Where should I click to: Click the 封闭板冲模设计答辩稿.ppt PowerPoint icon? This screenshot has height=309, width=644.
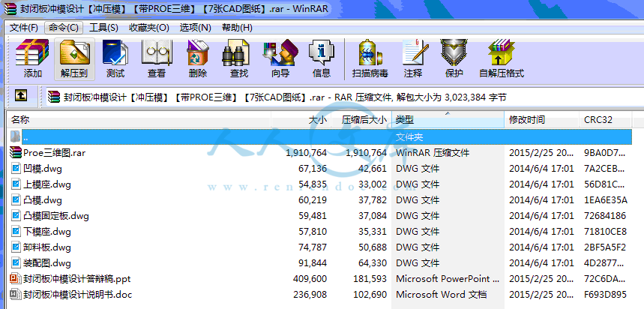16,279
